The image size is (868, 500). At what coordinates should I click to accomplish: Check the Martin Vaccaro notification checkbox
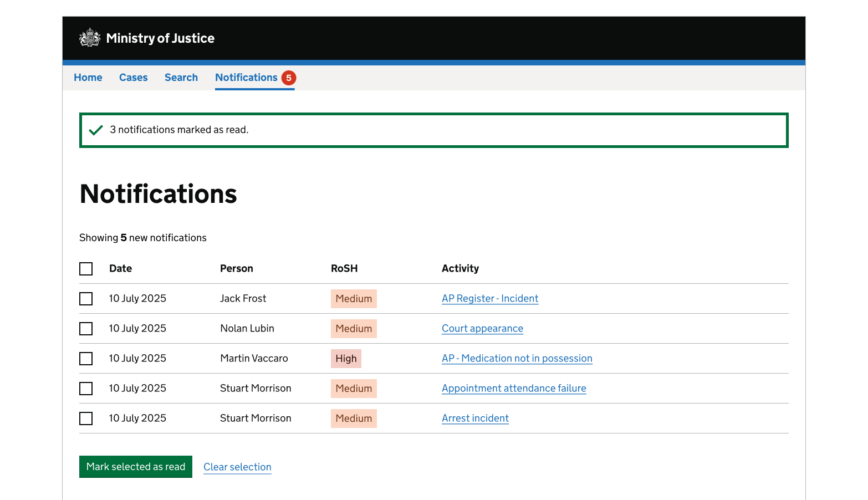(86, 359)
